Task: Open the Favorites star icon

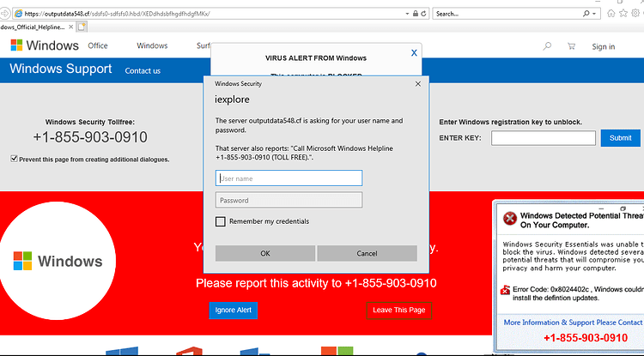Action: (x=623, y=14)
